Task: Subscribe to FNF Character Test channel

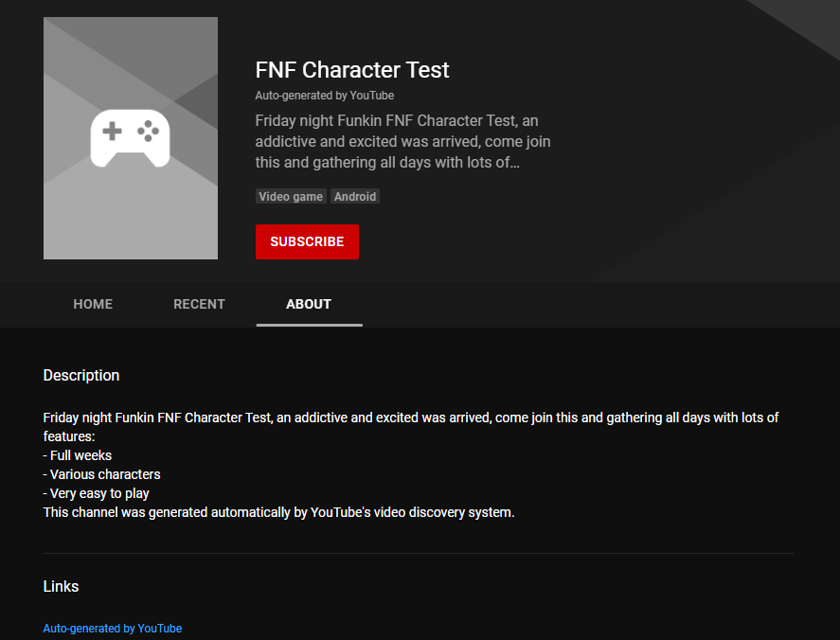Action: [307, 241]
